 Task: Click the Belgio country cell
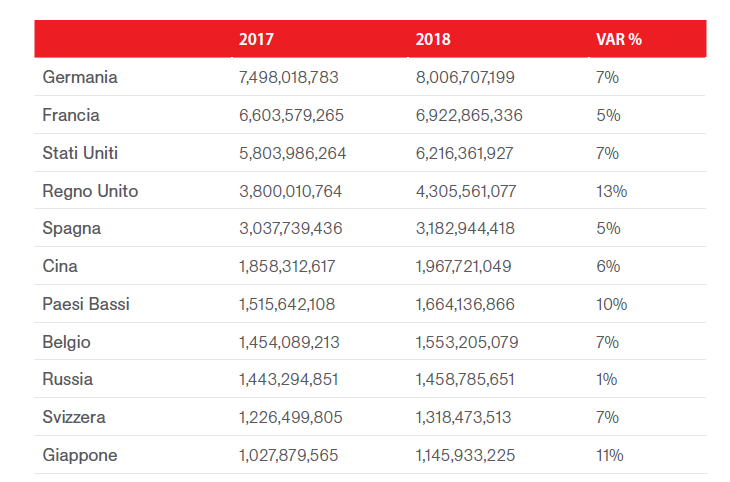coord(67,342)
